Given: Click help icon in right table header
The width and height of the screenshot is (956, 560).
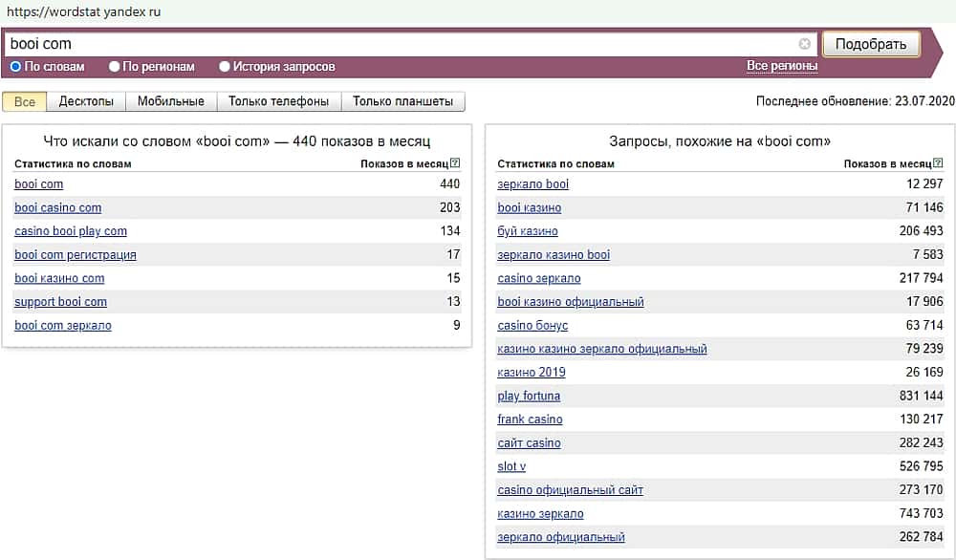Looking at the screenshot, I should pyautogui.click(x=939, y=163).
